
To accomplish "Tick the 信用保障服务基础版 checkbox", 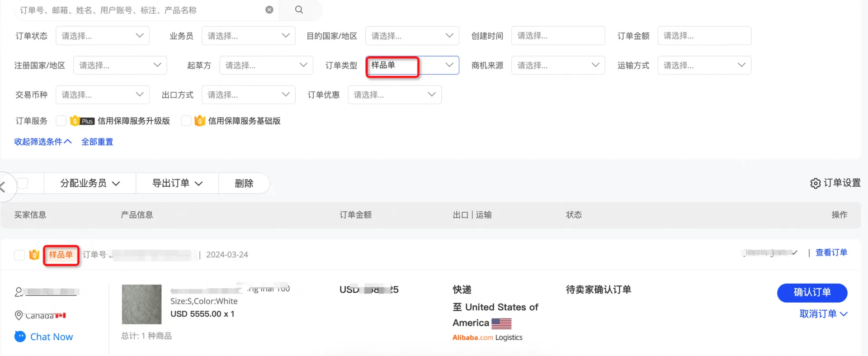I will point(186,121).
